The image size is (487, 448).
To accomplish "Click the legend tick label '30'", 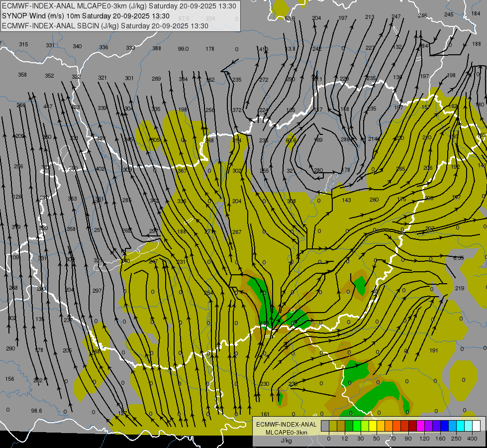I will click(x=360, y=439).
